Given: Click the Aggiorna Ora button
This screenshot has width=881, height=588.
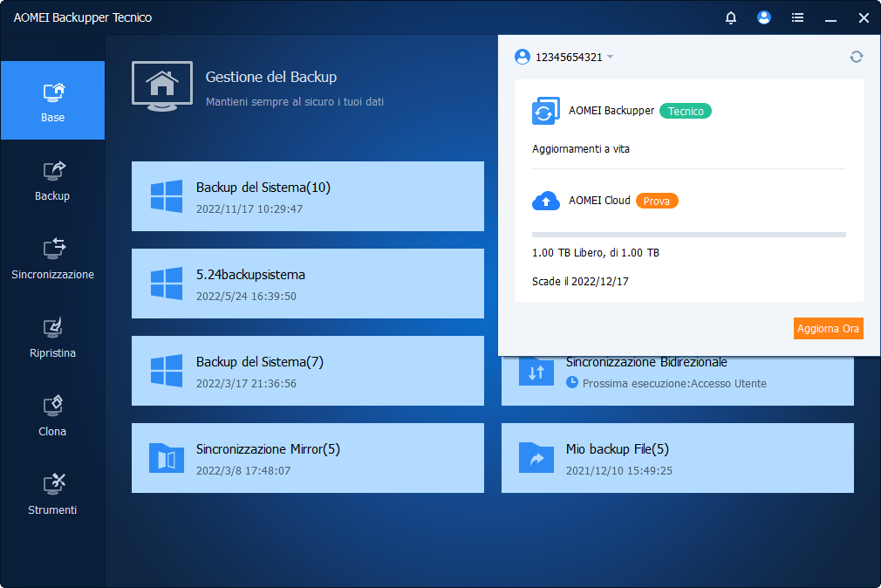Looking at the screenshot, I should click(x=828, y=328).
